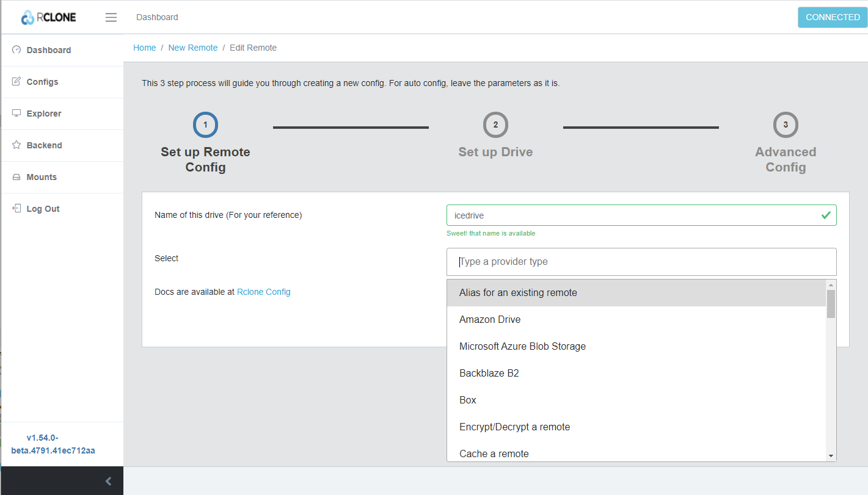Image resolution: width=868 pixels, height=495 pixels.
Task: Select step 2 circle Set up Drive
Action: click(495, 125)
